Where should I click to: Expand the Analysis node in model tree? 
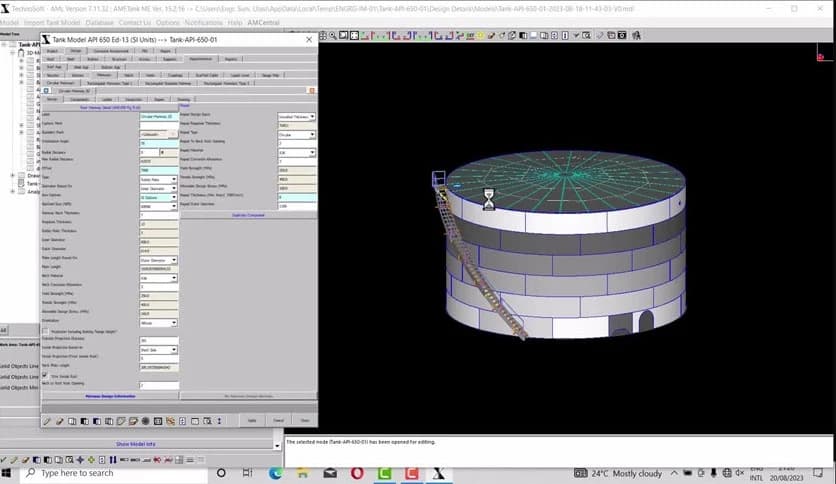13,191
